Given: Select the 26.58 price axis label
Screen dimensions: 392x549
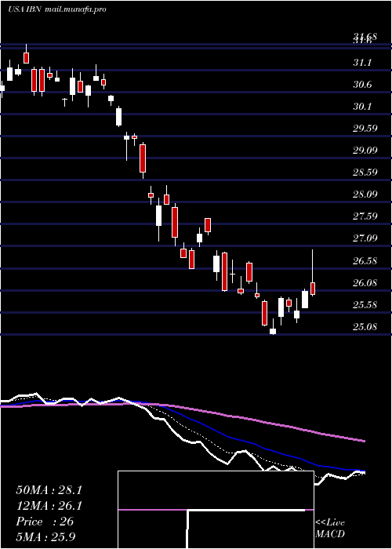Looking at the screenshot, I should [x=365, y=261].
